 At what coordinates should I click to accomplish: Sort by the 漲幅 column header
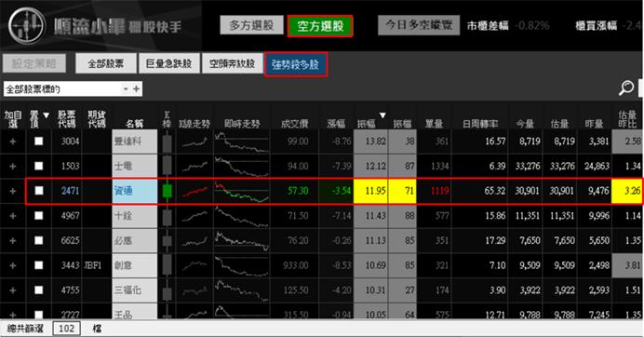click(336, 123)
